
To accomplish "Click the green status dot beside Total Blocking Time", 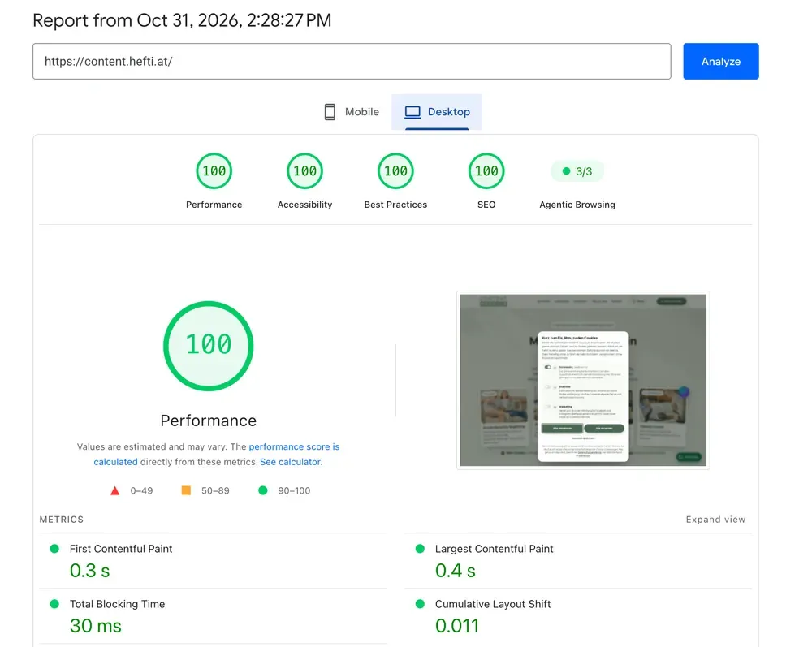I will click(x=54, y=603).
